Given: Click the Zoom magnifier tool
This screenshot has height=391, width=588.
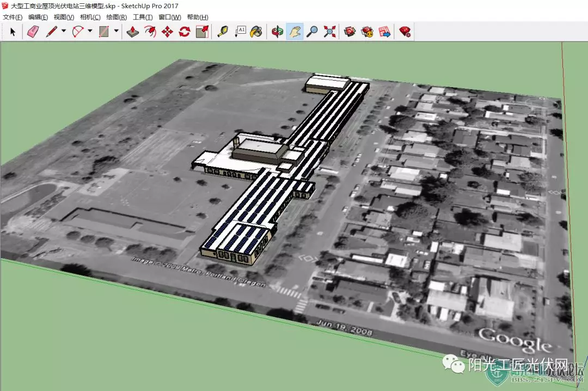Looking at the screenshot, I should point(312,32).
